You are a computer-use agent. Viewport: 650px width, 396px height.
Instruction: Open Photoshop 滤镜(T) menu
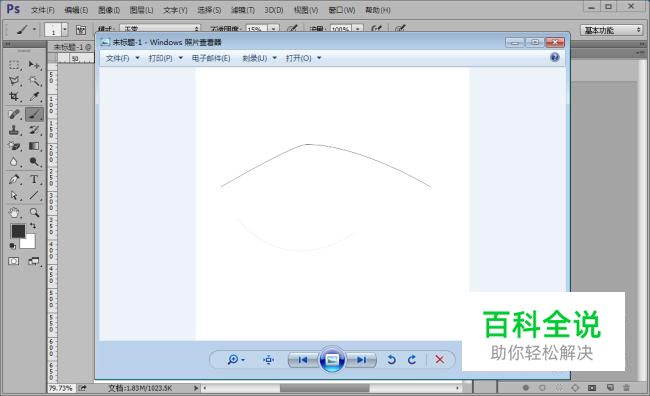pyautogui.click(x=243, y=10)
